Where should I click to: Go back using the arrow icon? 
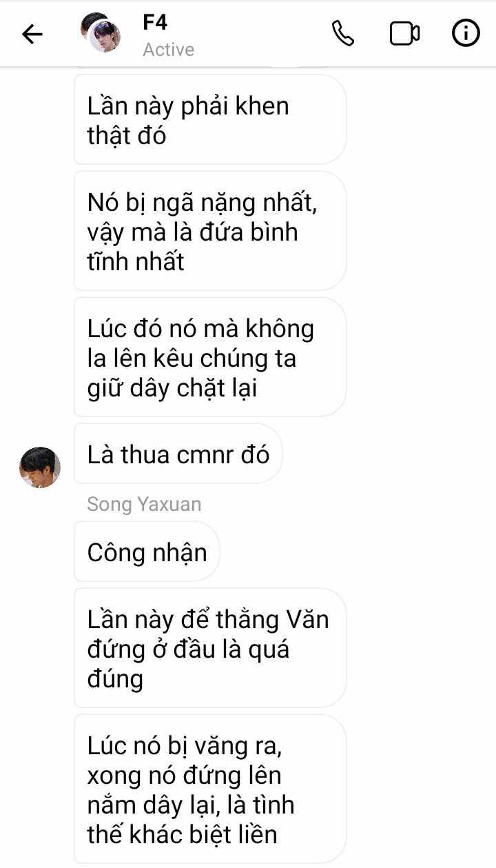[x=32, y=34]
